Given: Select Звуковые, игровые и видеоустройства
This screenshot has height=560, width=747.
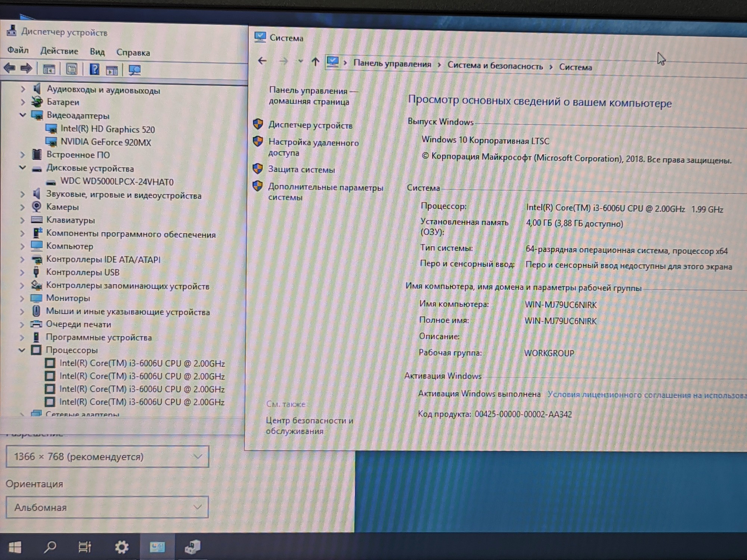Looking at the screenshot, I should pos(124,195).
